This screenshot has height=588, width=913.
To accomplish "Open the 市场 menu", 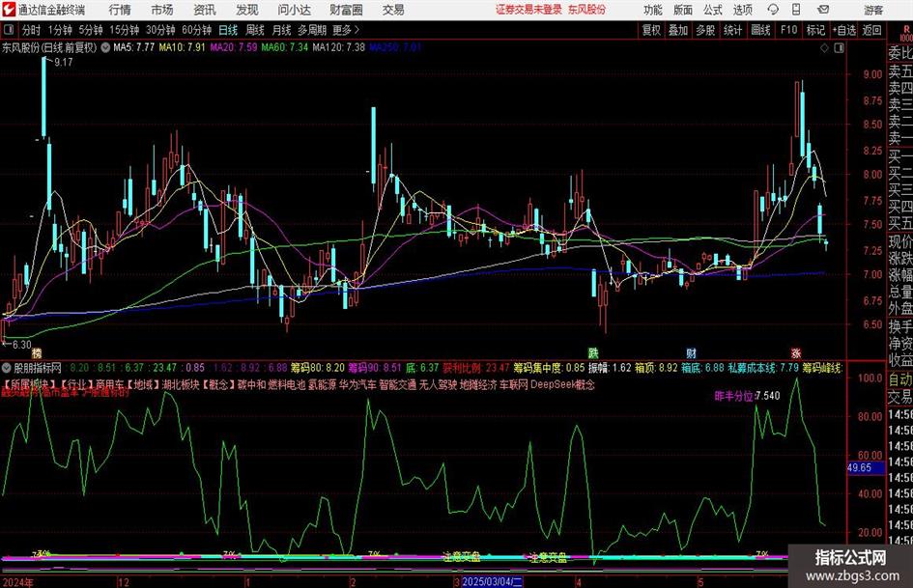I will (x=162, y=10).
